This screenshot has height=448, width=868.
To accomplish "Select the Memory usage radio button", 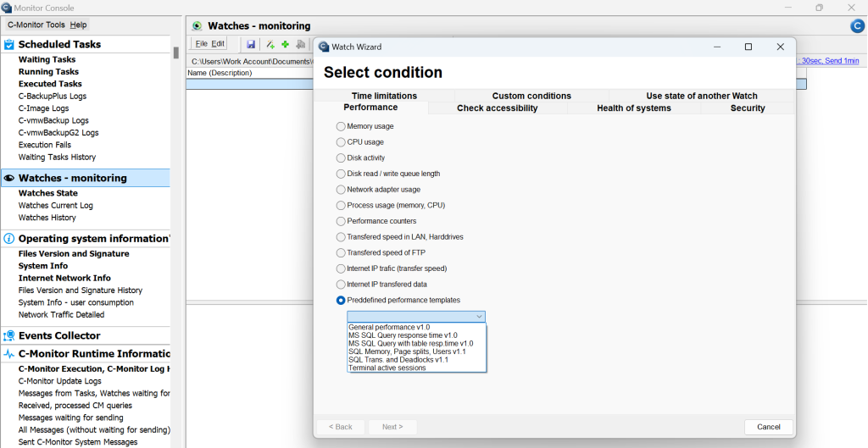I will coord(341,126).
